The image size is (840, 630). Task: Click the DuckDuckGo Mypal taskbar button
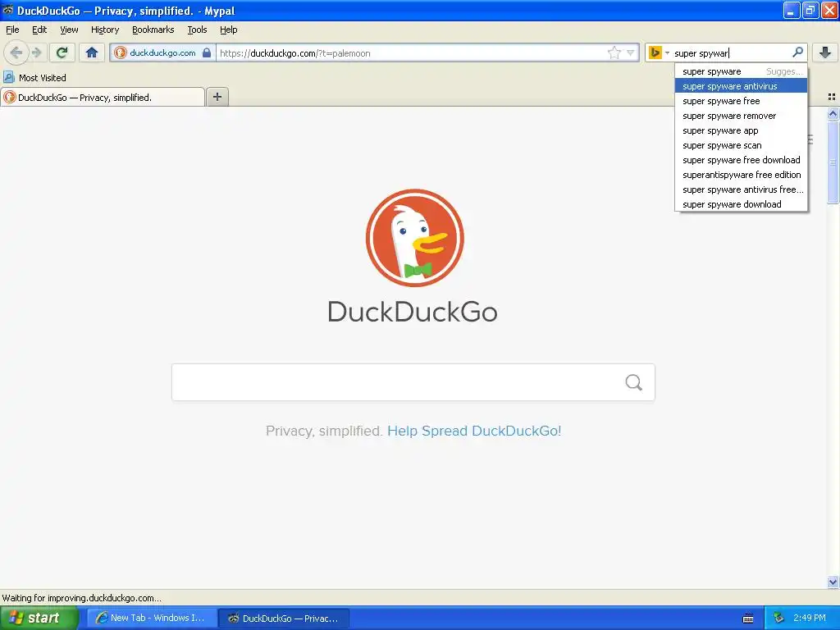point(284,618)
